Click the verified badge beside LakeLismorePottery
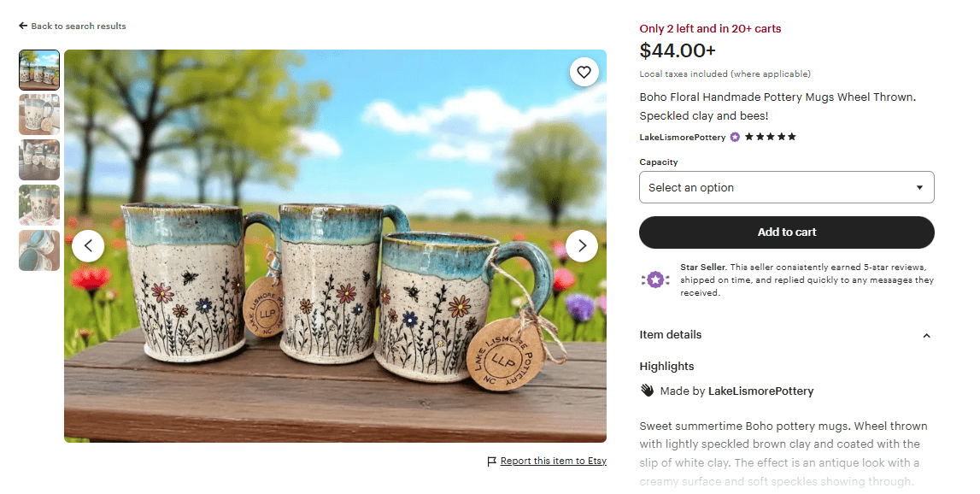 [x=734, y=137]
